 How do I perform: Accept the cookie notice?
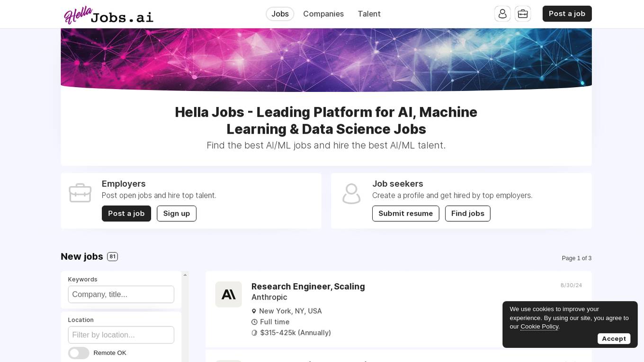click(614, 338)
